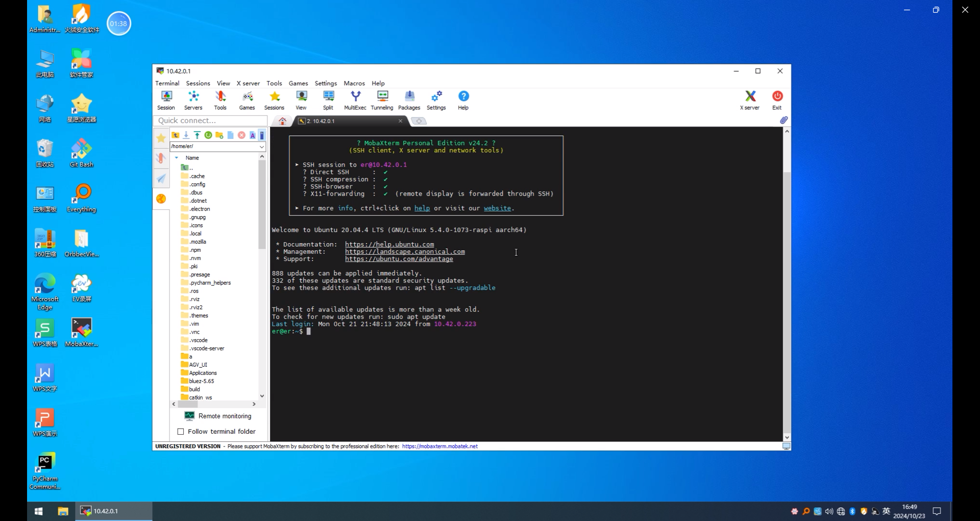Click the Servers toolbar icon
980x521 pixels.
(x=193, y=100)
